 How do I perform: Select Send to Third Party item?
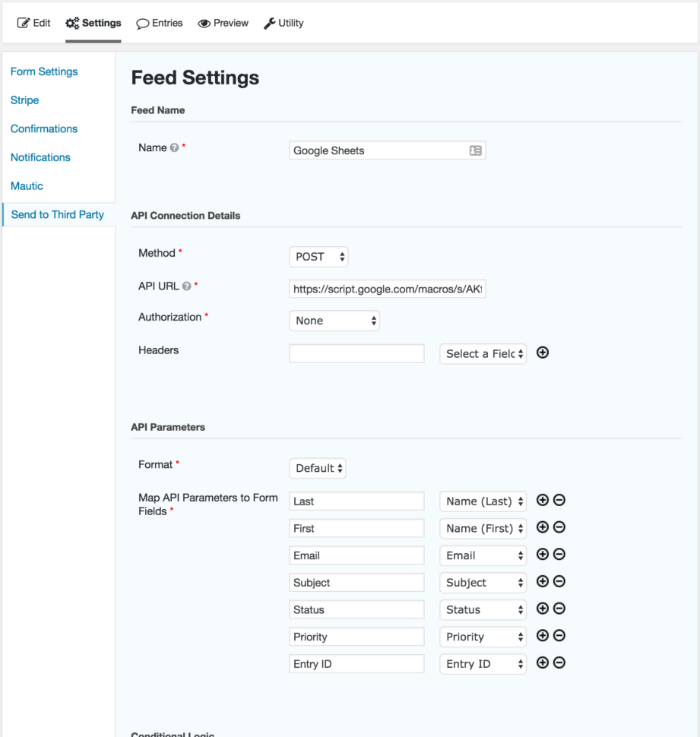coord(57,215)
